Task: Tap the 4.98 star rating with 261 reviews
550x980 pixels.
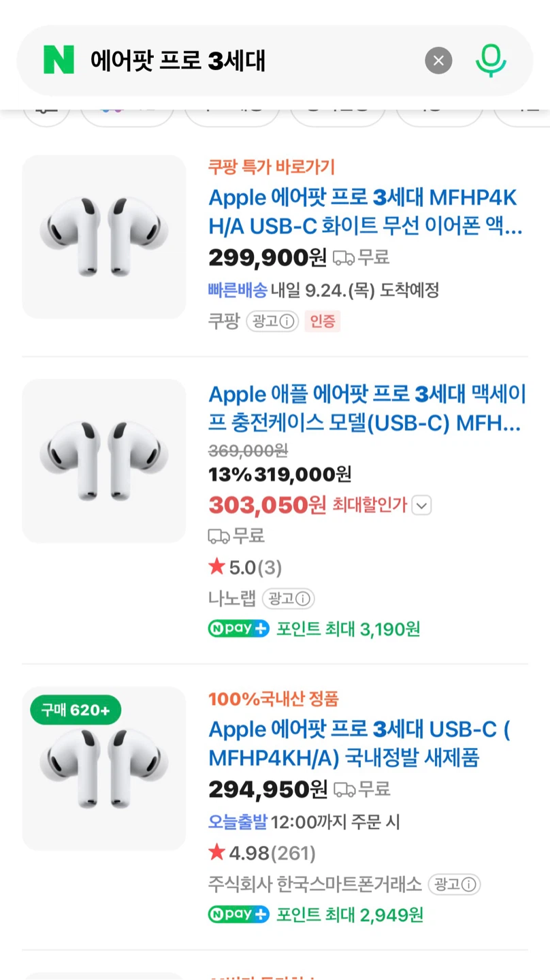Action: (262, 853)
